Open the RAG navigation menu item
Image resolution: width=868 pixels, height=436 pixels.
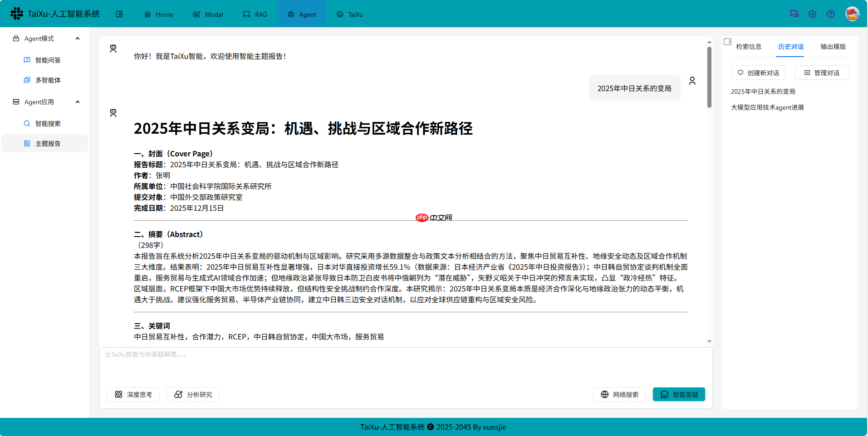[255, 14]
